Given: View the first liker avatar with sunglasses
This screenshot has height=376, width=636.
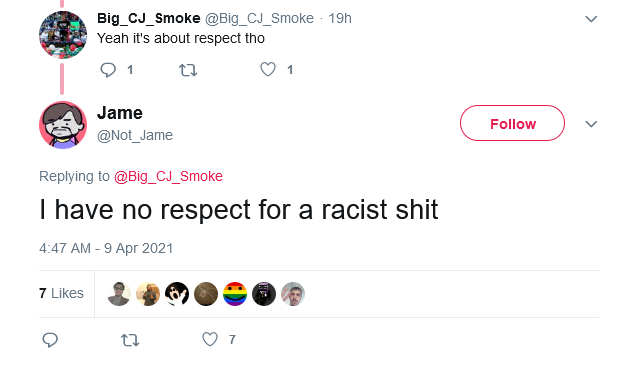Looking at the screenshot, I should click(x=119, y=294).
